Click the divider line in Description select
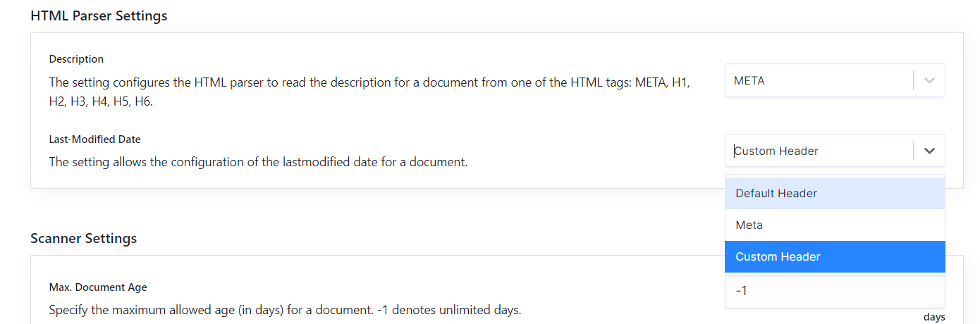The height and width of the screenshot is (324, 980). click(913, 80)
